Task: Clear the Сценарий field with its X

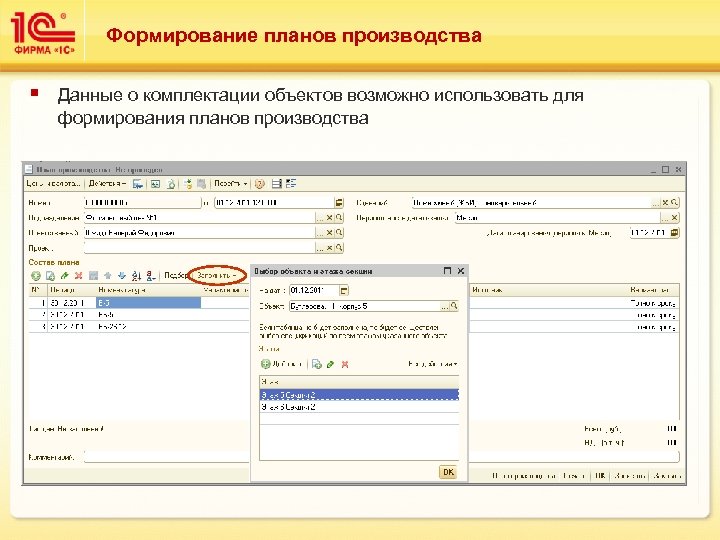Action: click(x=665, y=202)
